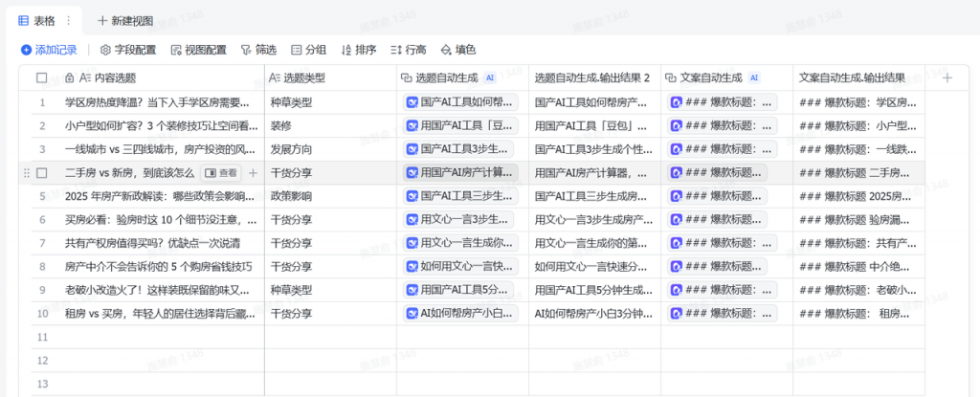Click the 选题自动生成.输出结果 2 header
This screenshot has height=397, width=980.
click(x=594, y=78)
